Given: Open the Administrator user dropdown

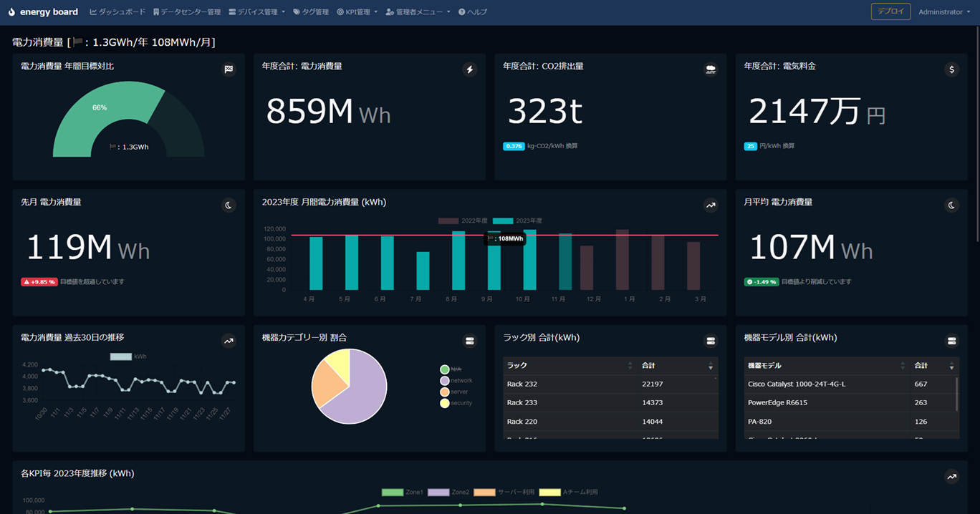Looking at the screenshot, I should [944, 12].
